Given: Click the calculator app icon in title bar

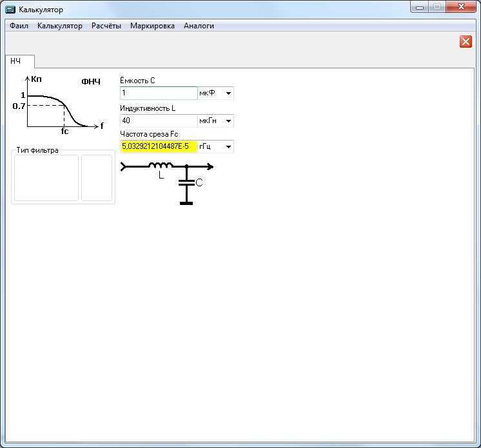Looking at the screenshot, I should point(10,9).
